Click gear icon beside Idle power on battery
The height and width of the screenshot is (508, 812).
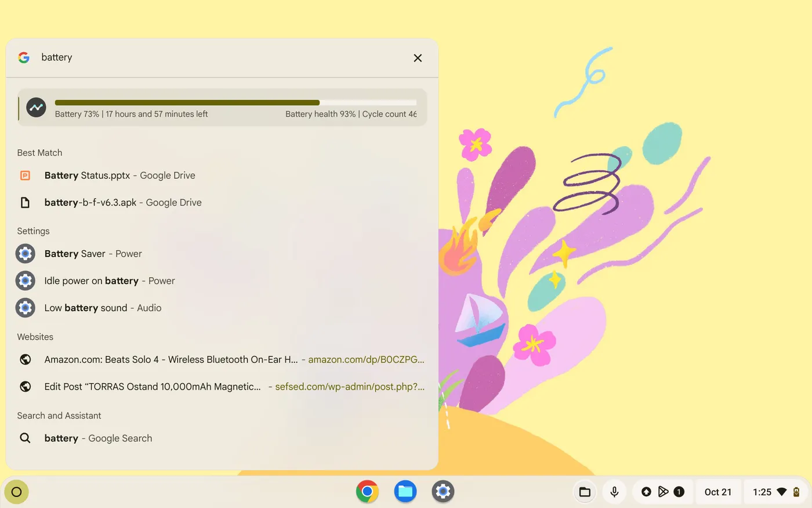point(25,281)
